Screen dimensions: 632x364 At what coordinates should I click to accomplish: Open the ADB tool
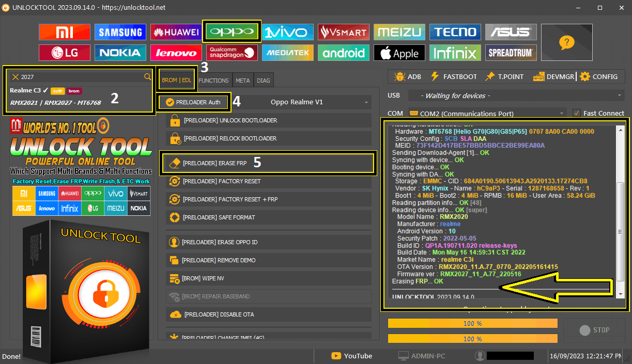pyautogui.click(x=408, y=76)
